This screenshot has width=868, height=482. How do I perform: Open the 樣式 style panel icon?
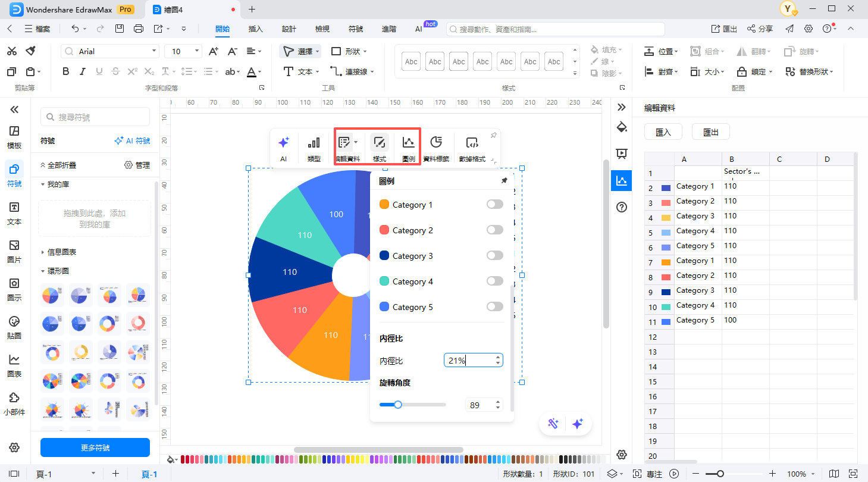[378, 146]
